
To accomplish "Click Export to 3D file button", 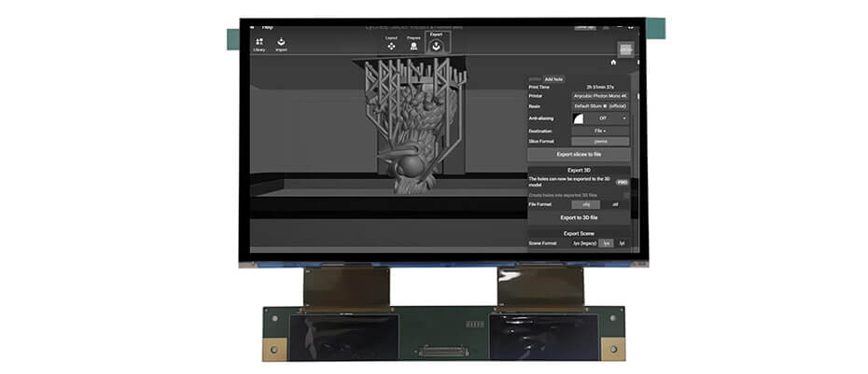I will [579, 218].
